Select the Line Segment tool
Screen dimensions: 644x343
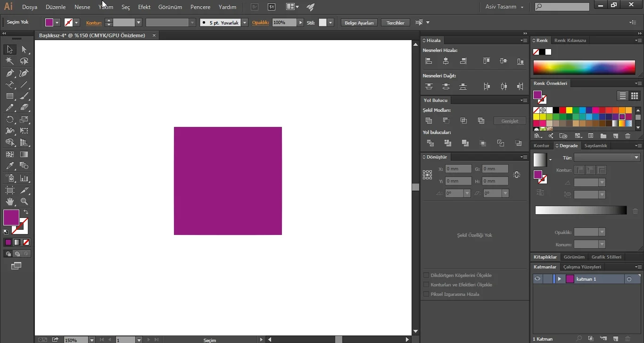(x=24, y=85)
